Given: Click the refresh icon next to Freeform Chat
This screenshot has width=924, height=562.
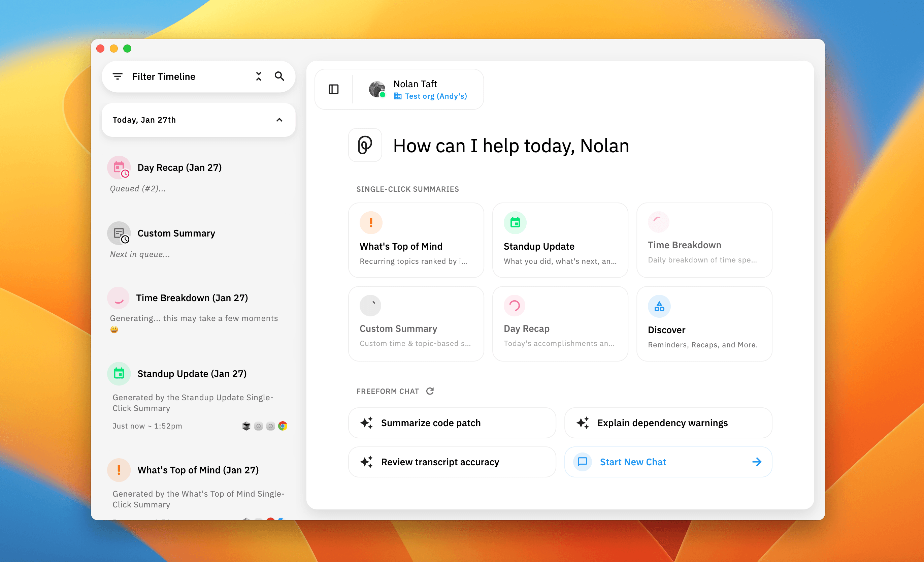Looking at the screenshot, I should pos(430,391).
